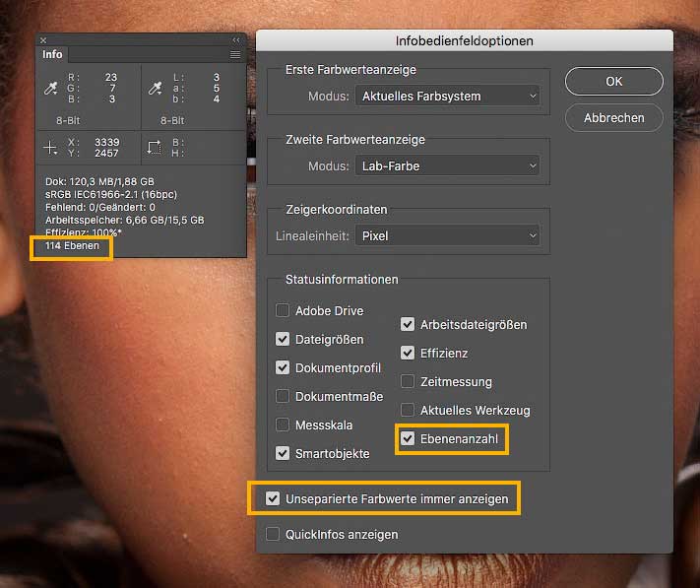Uncheck the Ebenenanzahl option

pyautogui.click(x=408, y=437)
